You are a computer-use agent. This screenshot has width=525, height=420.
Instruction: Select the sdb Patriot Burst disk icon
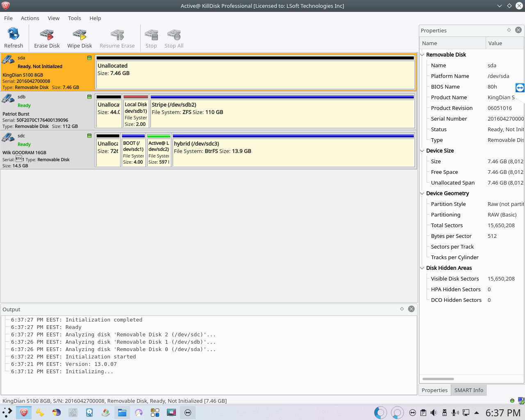pos(8,98)
